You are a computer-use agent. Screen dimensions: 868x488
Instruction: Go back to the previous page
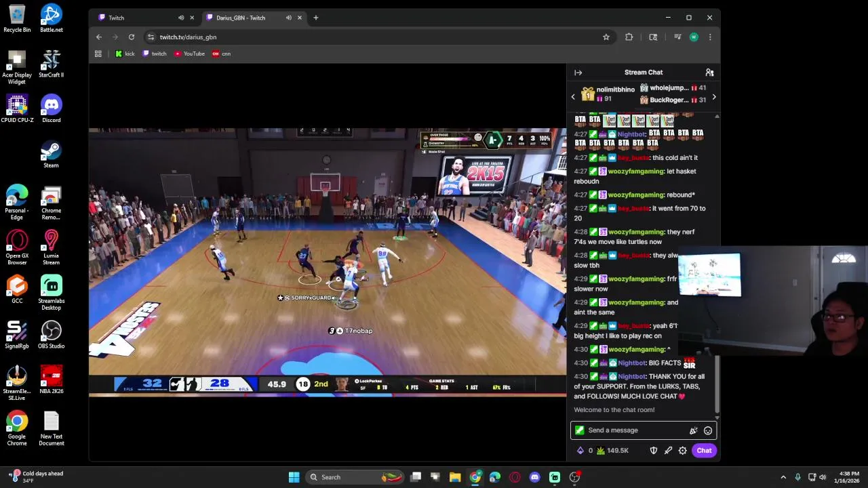coord(99,37)
